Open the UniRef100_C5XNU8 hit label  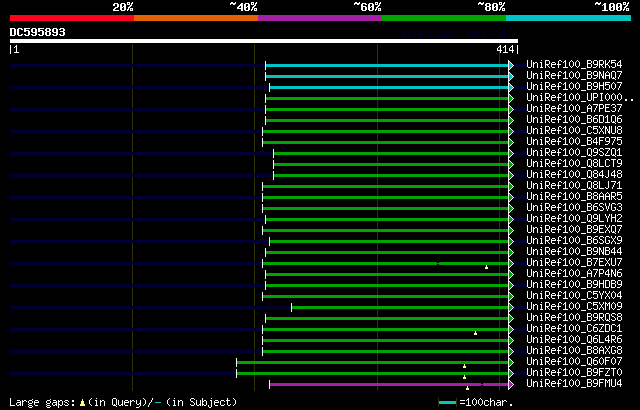point(574,131)
